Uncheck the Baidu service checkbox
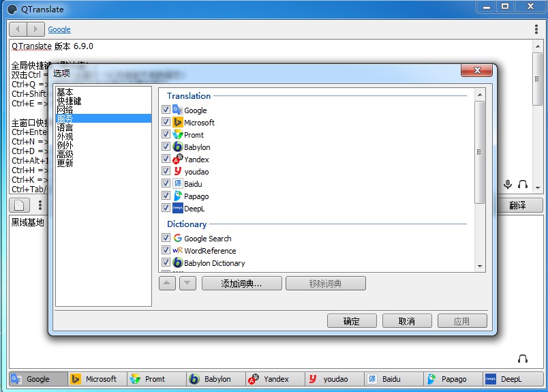 click(x=166, y=183)
